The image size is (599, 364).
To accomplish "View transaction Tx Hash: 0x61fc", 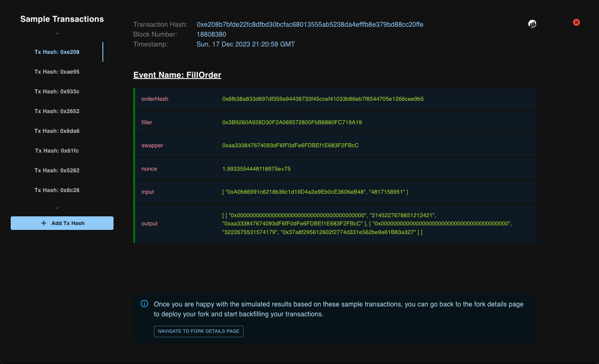I will coord(57,151).
